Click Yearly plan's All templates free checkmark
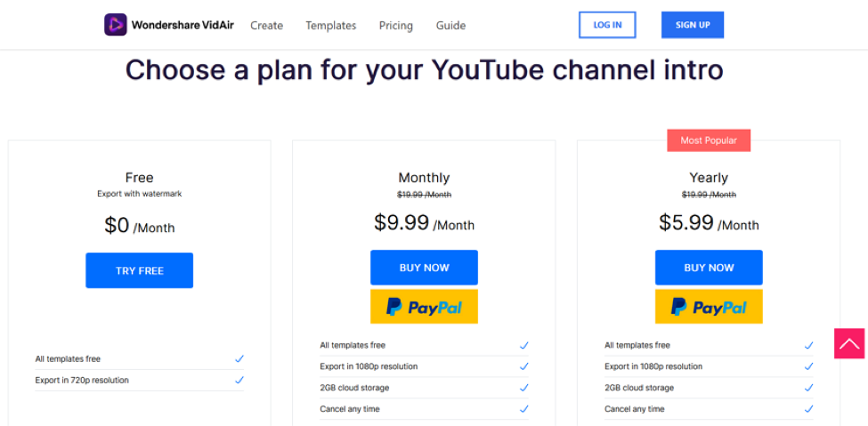This screenshot has height=426, width=868. click(808, 345)
